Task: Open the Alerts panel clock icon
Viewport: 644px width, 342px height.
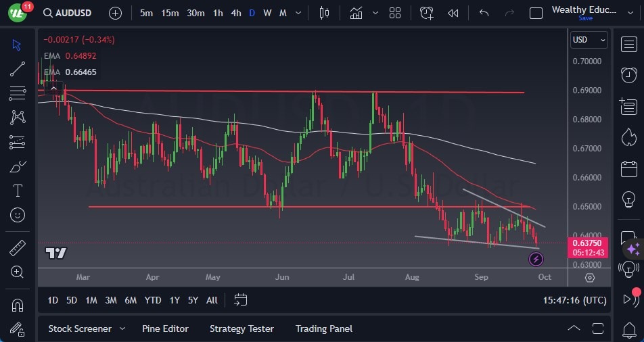Action: 628,74
